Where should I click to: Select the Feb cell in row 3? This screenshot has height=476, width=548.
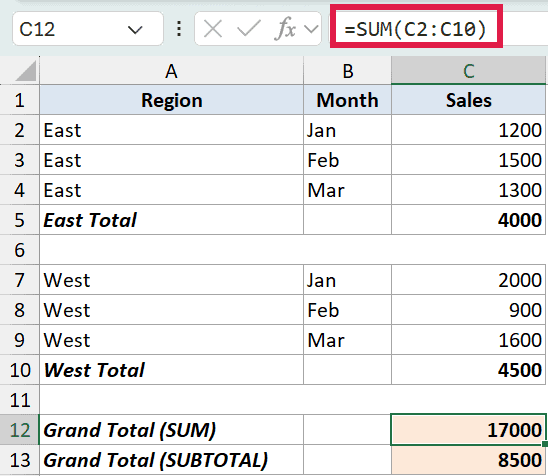pos(347,160)
